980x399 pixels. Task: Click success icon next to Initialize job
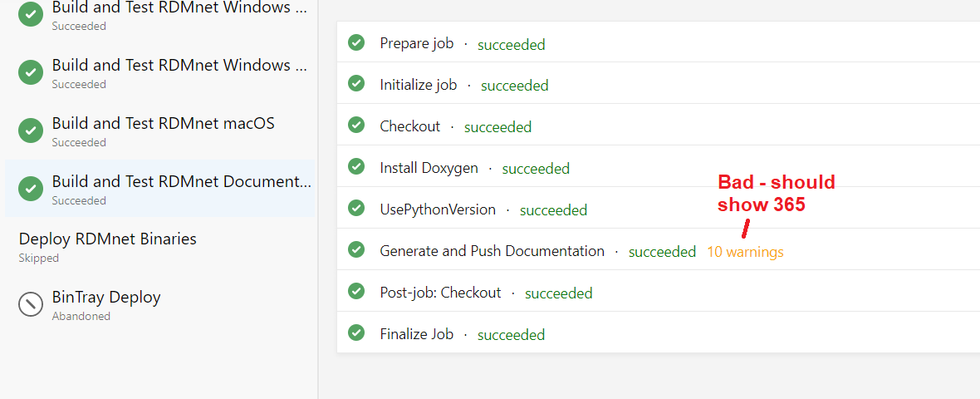tap(356, 84)
